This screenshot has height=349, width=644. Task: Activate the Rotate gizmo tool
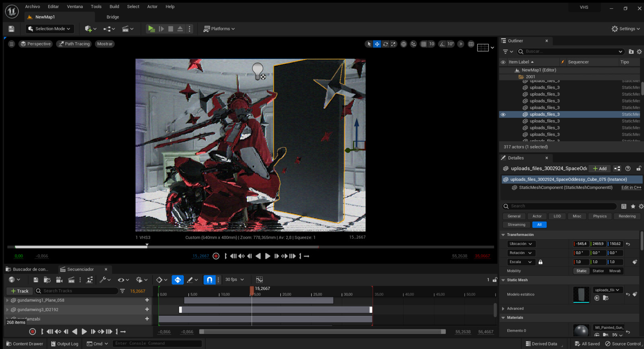coord(385,44)
